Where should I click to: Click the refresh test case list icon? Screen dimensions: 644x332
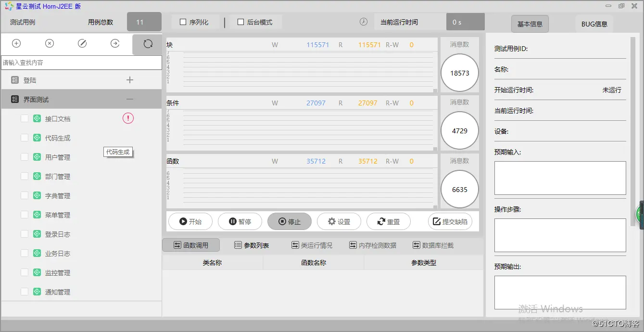148,44
